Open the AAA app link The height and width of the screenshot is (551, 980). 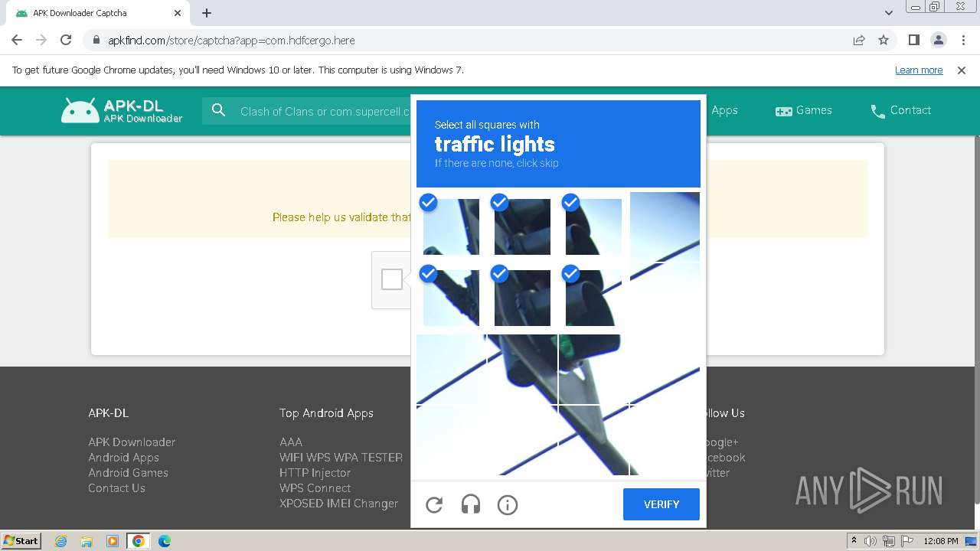tap(291, 442)
